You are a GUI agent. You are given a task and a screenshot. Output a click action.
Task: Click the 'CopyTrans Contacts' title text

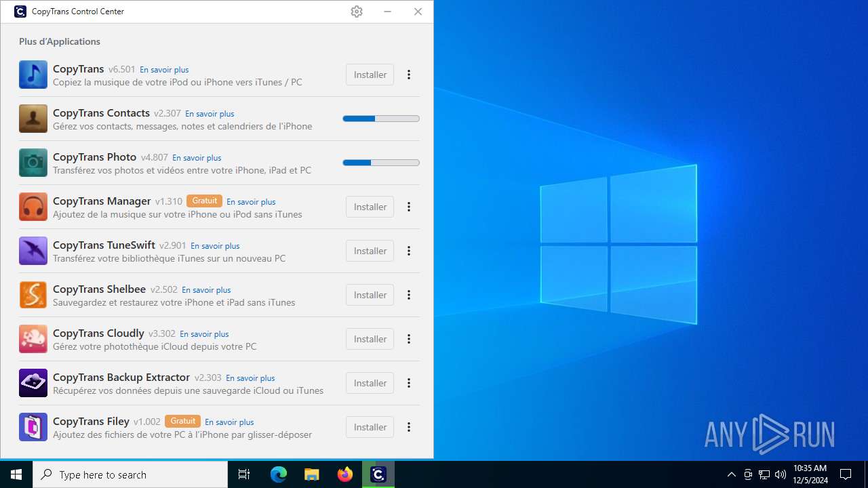click(101, 113)
